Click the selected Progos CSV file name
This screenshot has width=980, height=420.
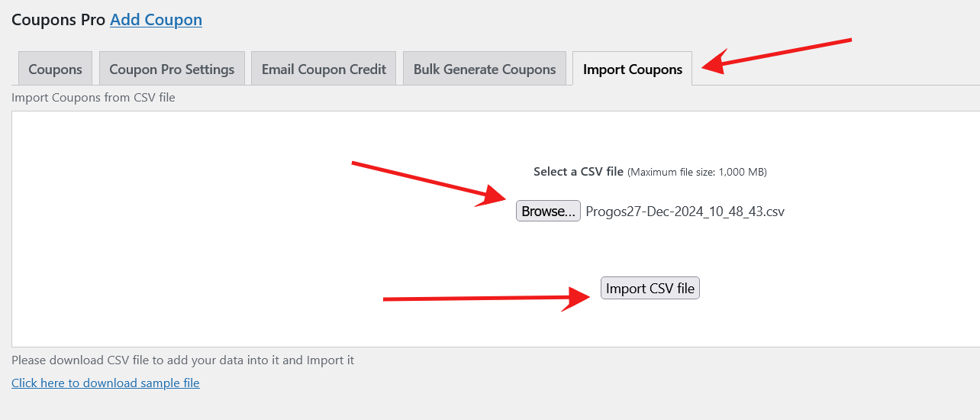[685, 212]
